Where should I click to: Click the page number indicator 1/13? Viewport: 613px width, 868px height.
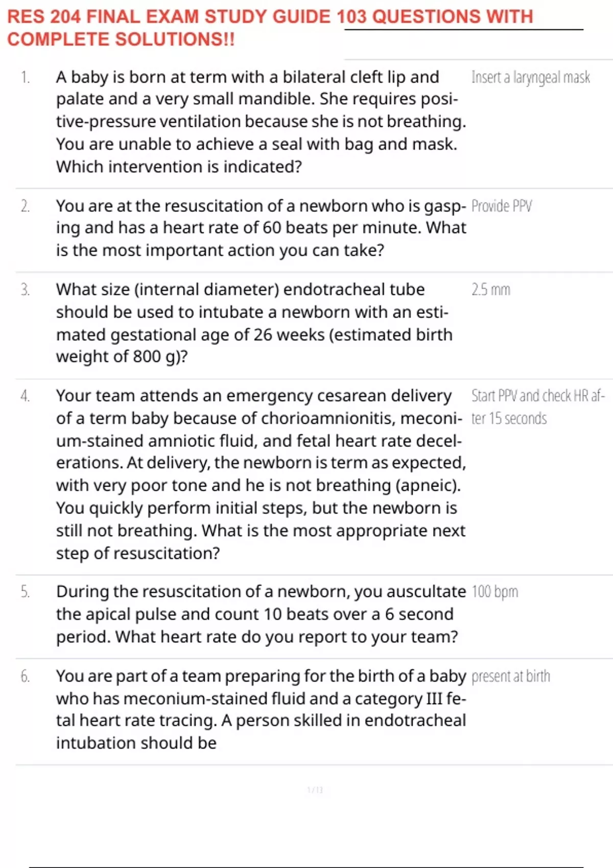coord(315,790)
